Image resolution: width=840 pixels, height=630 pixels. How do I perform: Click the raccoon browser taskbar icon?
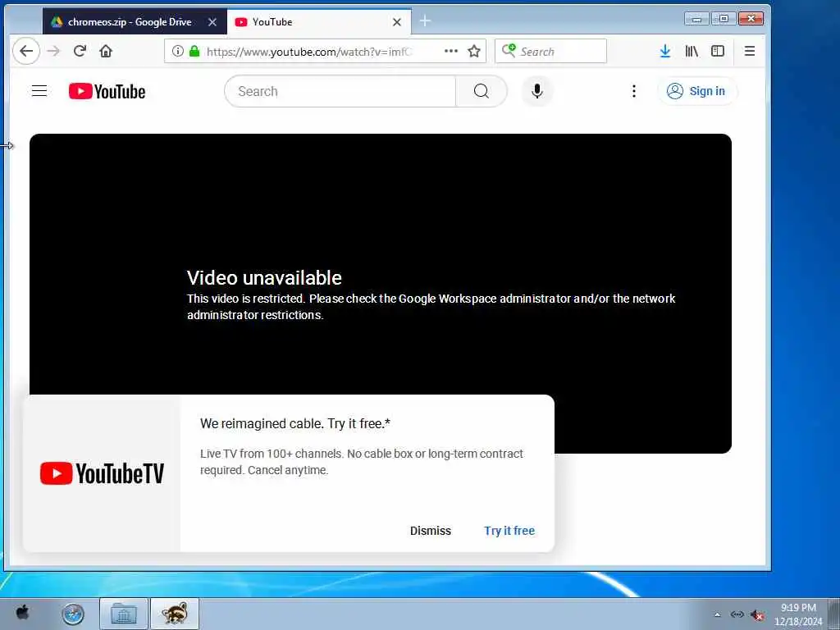(175, 614)
